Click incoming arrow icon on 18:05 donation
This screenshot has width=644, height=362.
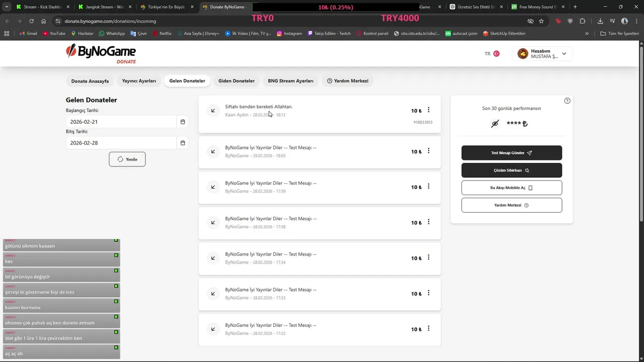213,151
